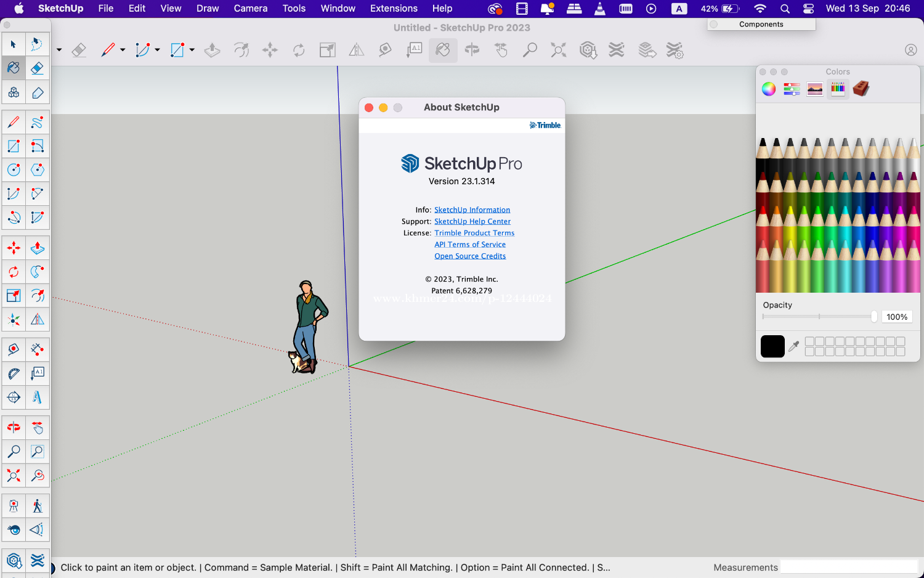Click the black current color swatch
The image size is (924, 578).
(772, 346)
